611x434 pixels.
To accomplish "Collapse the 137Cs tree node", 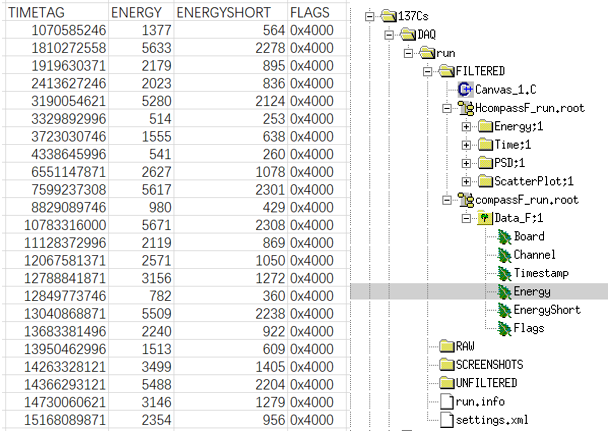I will coord(369,16).
